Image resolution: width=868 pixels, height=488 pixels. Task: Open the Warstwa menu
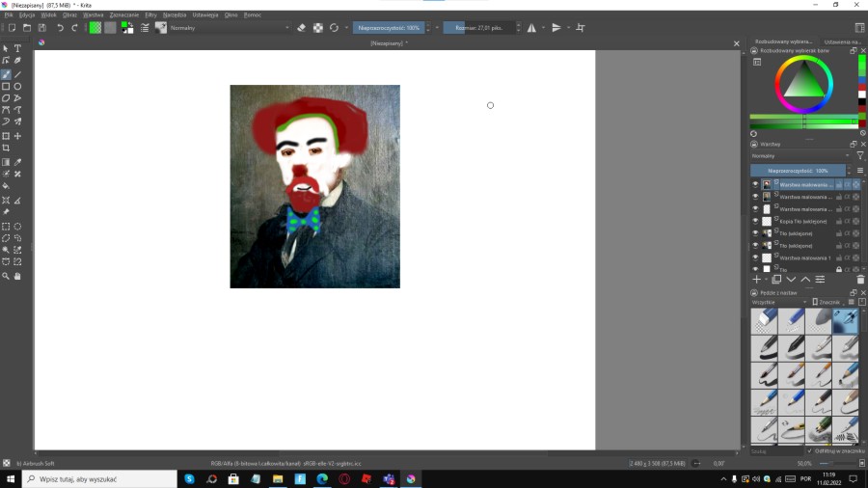coord(93,14)
